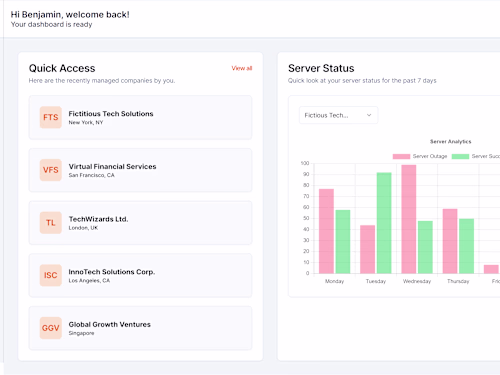
Task: Click the 'Hi Benjamin, welcome back!' greeting
Action: 70,15
